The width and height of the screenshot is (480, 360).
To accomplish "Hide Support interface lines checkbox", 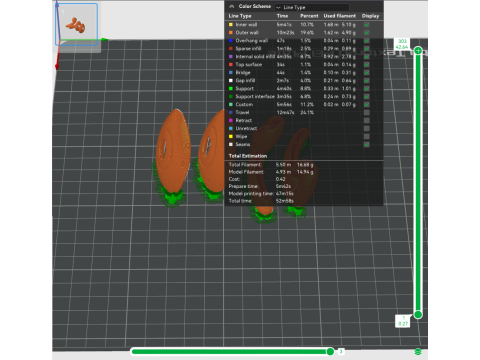I will pos(367,97).
